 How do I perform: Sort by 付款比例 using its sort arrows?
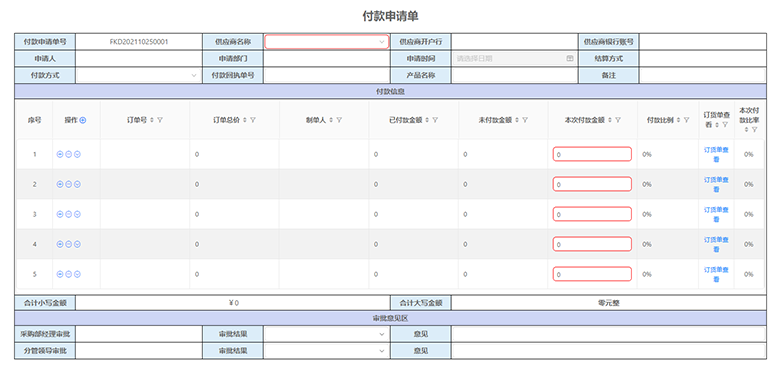tap(679, 120)
